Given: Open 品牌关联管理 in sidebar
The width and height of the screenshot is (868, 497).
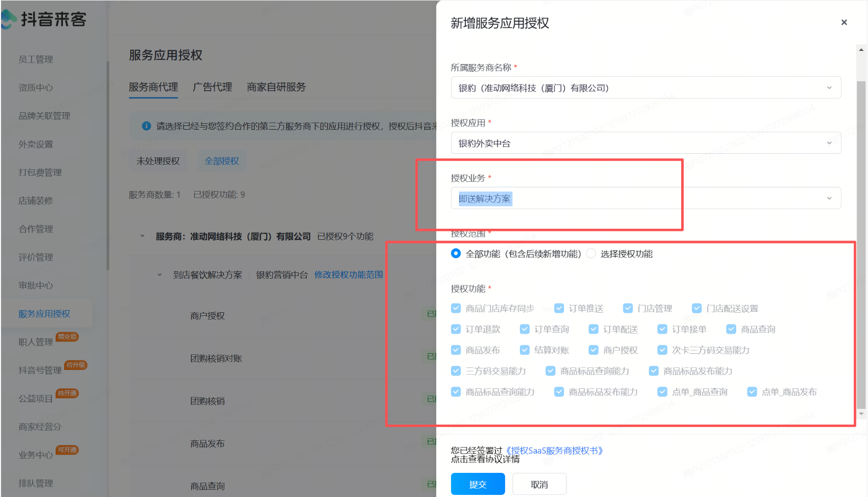Looking at the screenshot, I should pos(44,116).
